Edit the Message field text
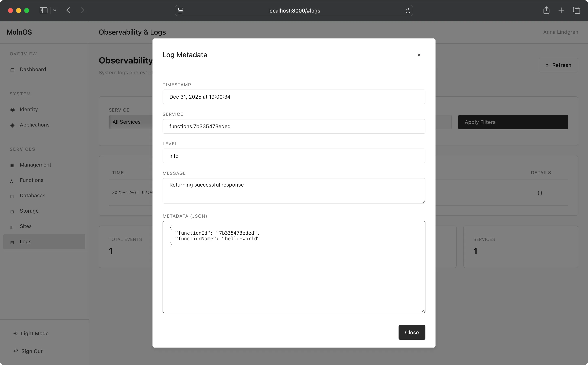Image resolution: width=588 pixels, height=365 pixels. (293, 191)
